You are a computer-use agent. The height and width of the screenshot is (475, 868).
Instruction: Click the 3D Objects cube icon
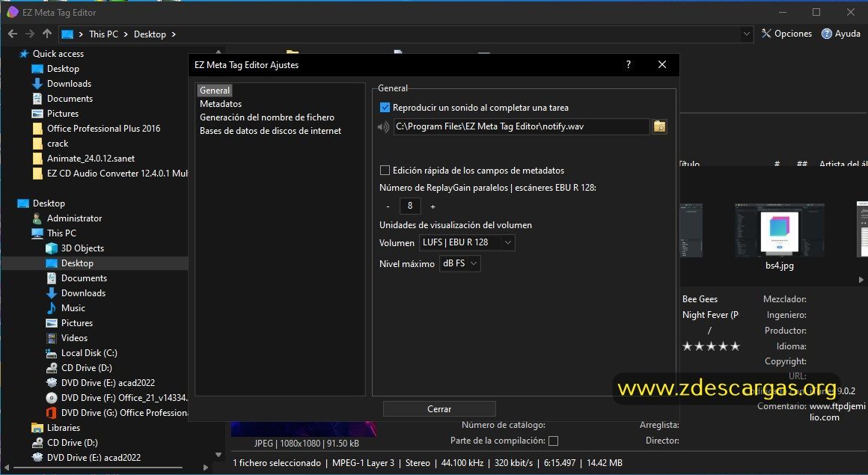(x=52, y=248)
